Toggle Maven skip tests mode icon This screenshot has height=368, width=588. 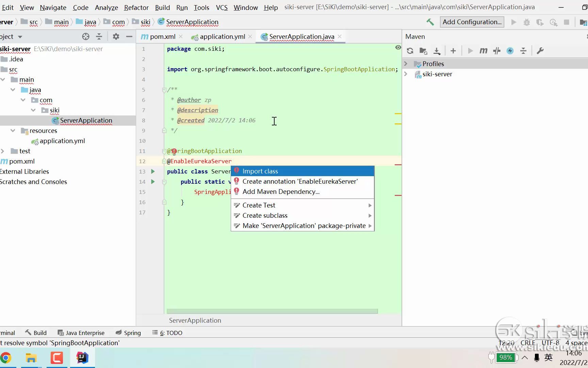[x=510, y=51]
